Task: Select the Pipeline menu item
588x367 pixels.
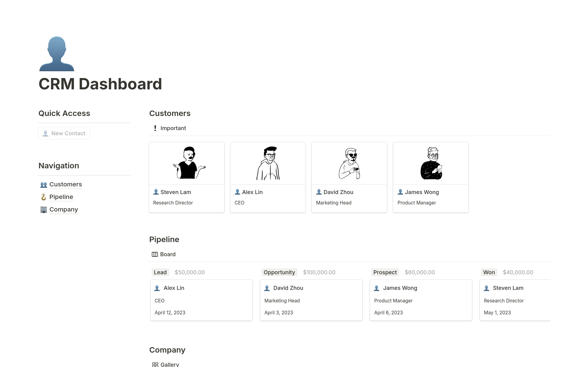Action: [x=61, y=196]
